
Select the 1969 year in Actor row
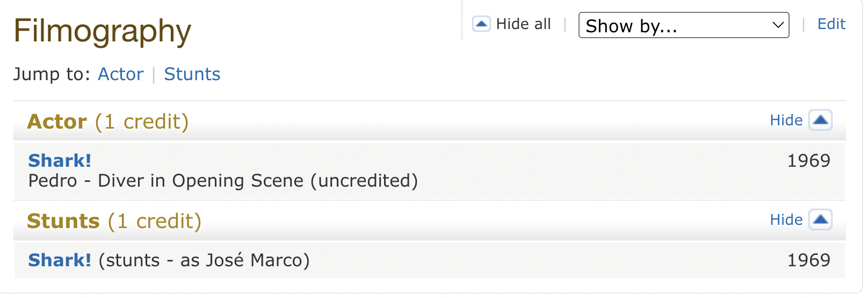(808, 161)
